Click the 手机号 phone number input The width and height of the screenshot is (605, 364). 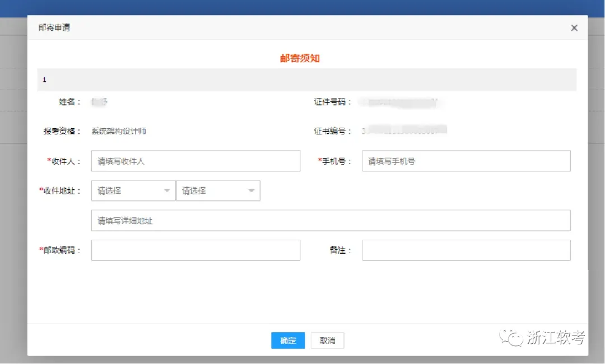pos(465,161)
